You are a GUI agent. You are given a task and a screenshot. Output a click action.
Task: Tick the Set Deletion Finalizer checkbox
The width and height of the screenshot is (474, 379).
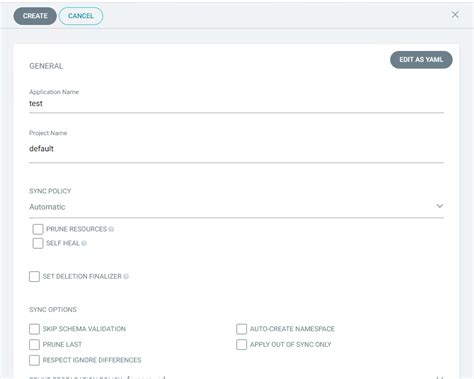point(34,276)
